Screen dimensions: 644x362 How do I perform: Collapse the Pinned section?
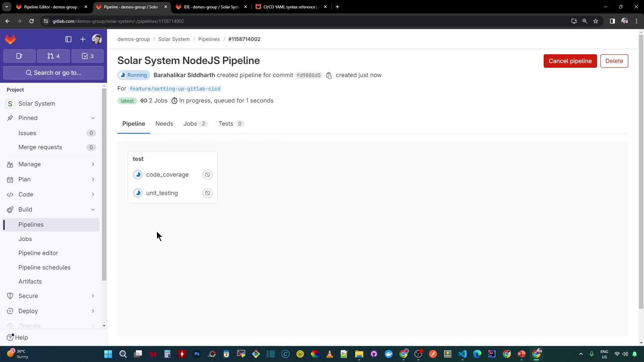tap(93, 118)
